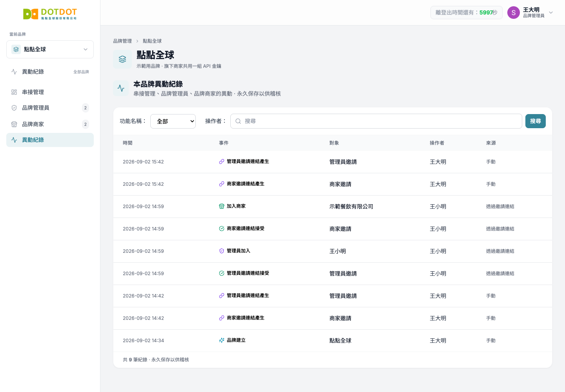Click 點點全球 breadcrumb item

(x=152, y=41)
